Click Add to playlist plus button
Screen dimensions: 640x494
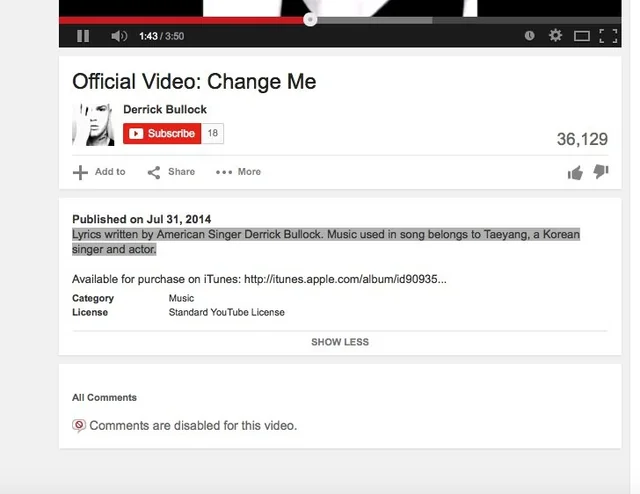pyautogui.click(x=99, y=172)
